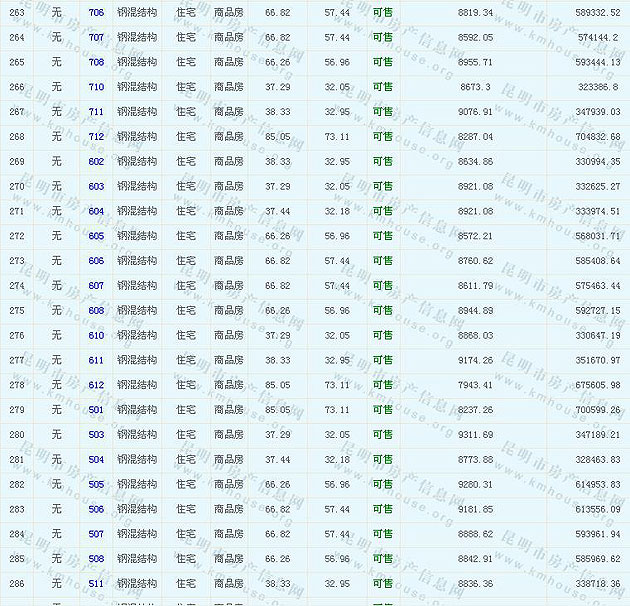The height and width of the screenshot is (606, 630).
Task: Click the room 511 link
Action: click(96, 584)
